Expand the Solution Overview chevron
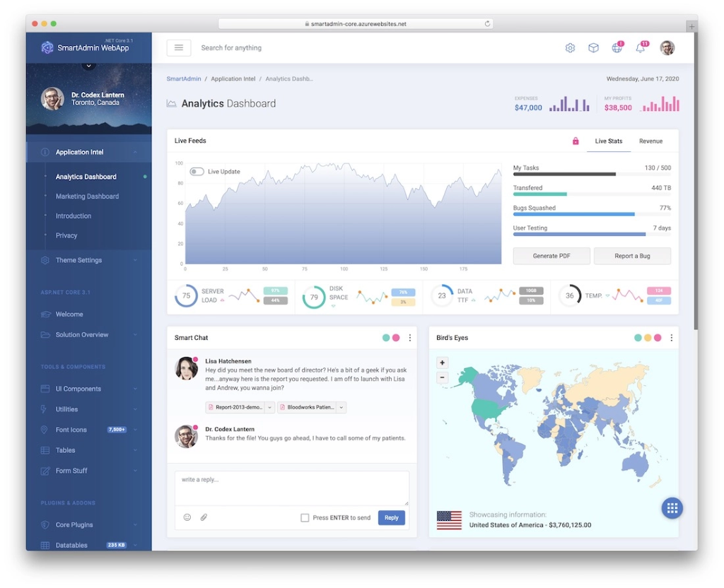Image resolution: width=724 pixels, height=588 pixels. coord(135,334)
